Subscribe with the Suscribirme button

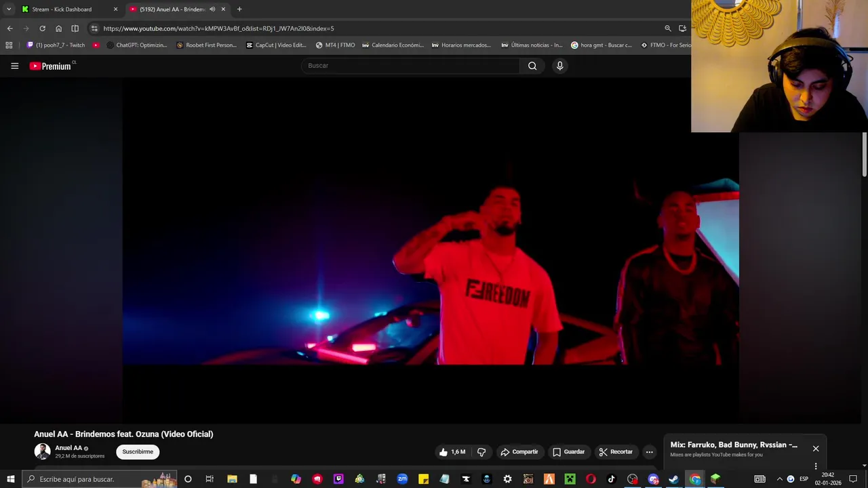click(138, 452)
